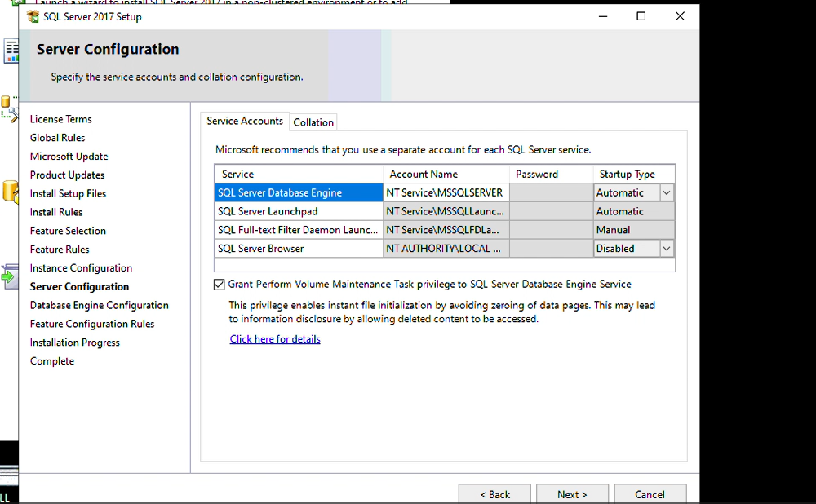Click Global Rules in the setup steps

[x=57, y=138]
